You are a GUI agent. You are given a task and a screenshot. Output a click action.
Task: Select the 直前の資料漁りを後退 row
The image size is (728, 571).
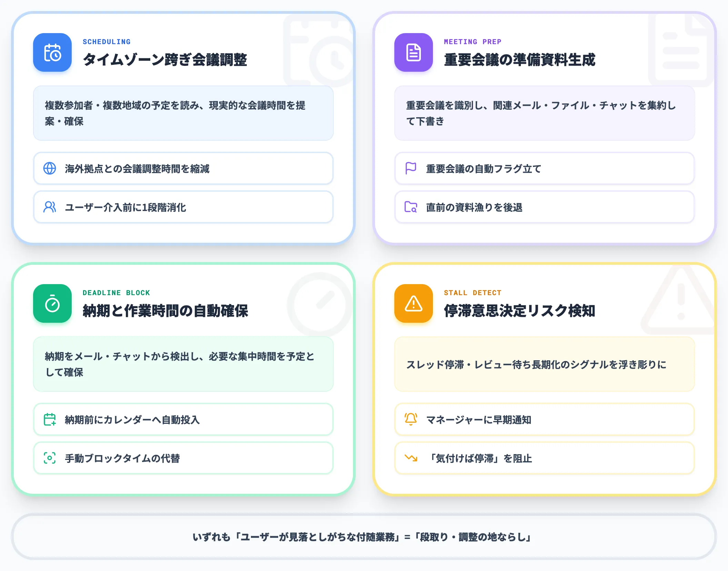tap(545, 207)
